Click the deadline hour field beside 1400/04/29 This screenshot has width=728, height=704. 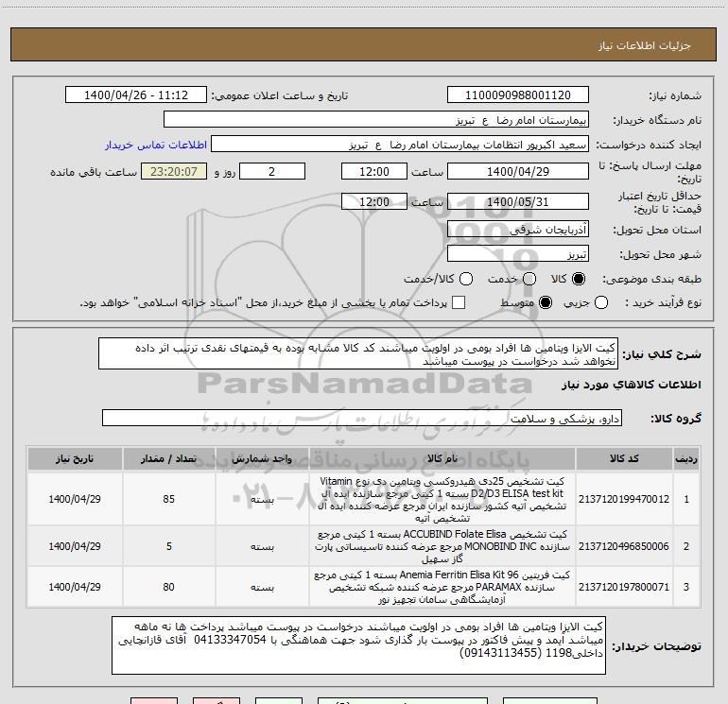tap(374, 171)
